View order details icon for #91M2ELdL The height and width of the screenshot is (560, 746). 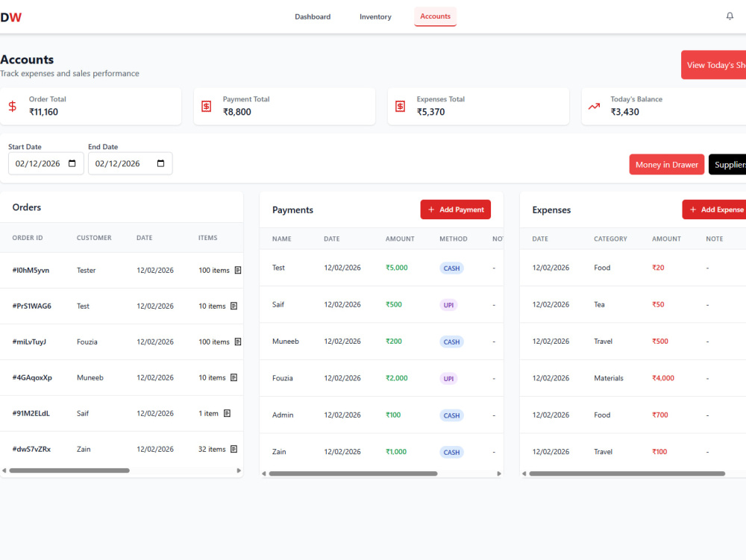click(x=227, y=413)
